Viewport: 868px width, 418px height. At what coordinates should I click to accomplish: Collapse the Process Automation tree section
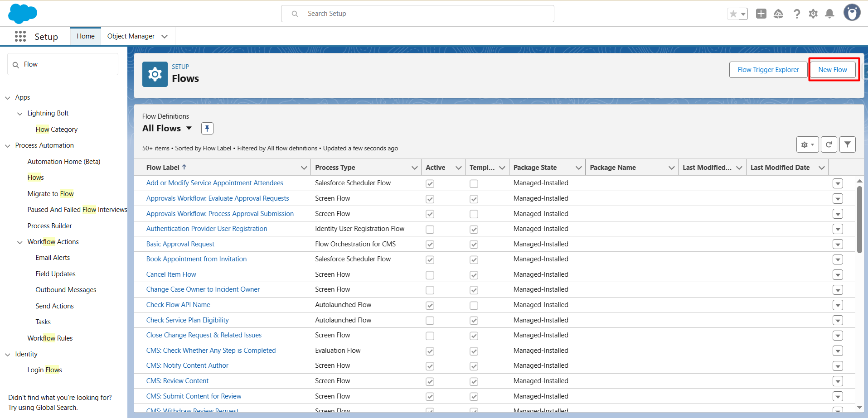[x=8, y=146]
